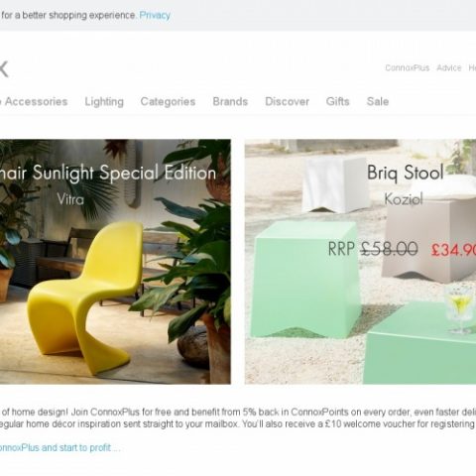Open the Lighting menu
Screen dimensions: 476x476
click(104, 101)
